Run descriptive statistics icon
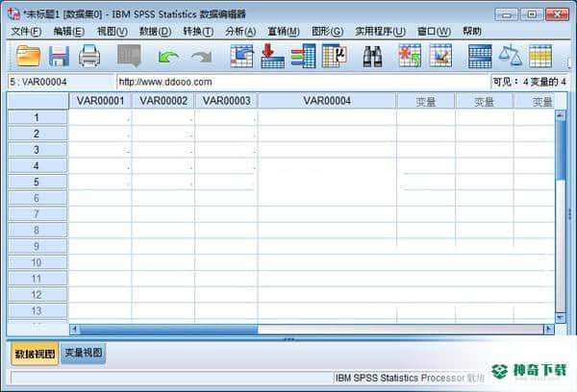 (334, 56)
